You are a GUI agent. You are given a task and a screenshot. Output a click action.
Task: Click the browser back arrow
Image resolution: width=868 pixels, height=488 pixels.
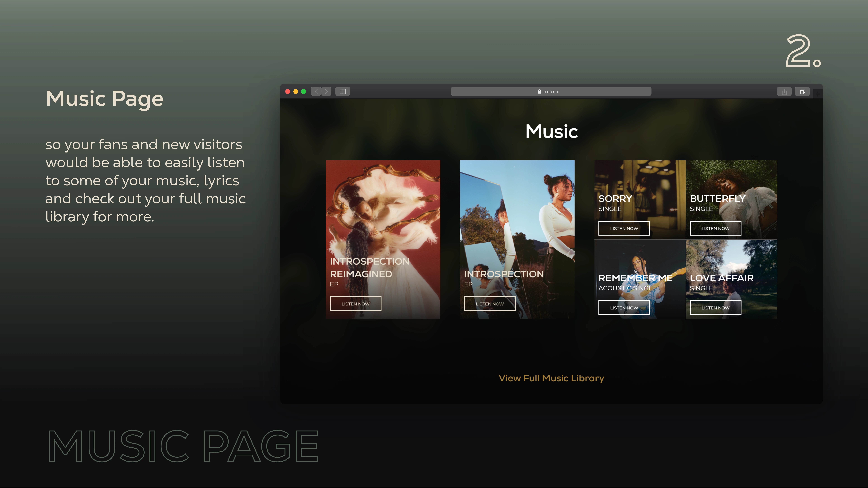click(x=316, y=91)
